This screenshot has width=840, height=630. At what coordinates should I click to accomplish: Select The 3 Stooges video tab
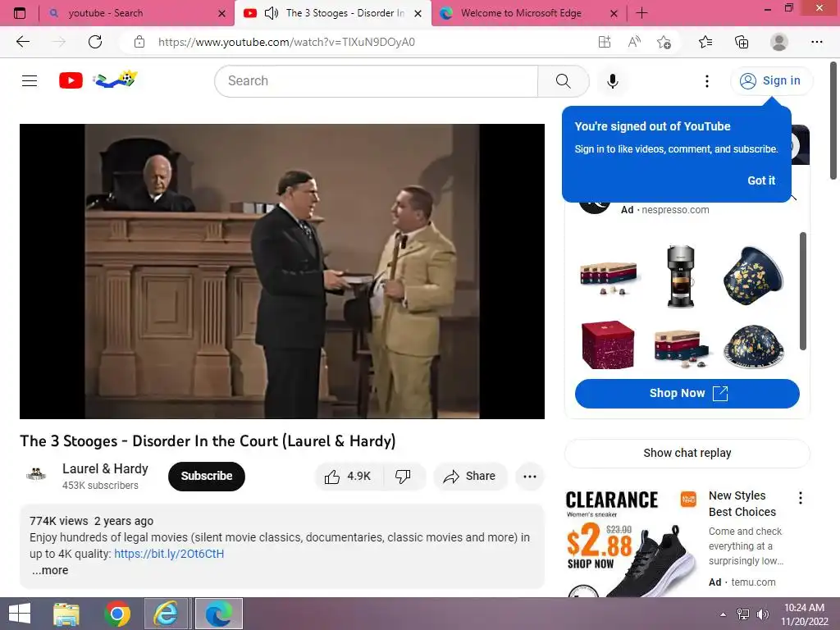click(x=332, y=13)
